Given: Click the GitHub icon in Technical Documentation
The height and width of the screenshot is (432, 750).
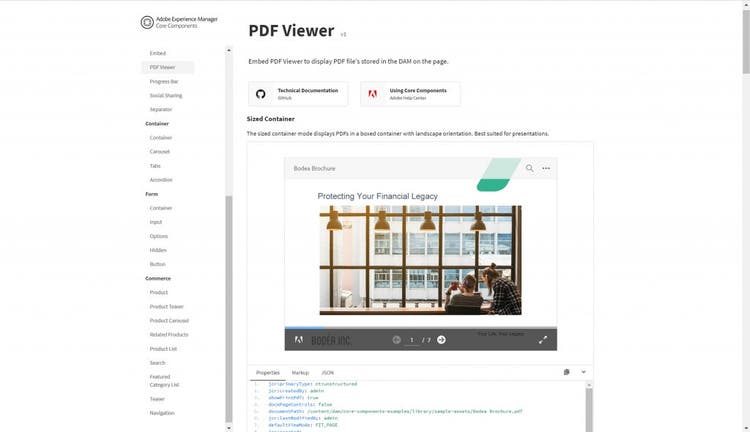Looking at the screenshot, I should (x=261, y=94).
